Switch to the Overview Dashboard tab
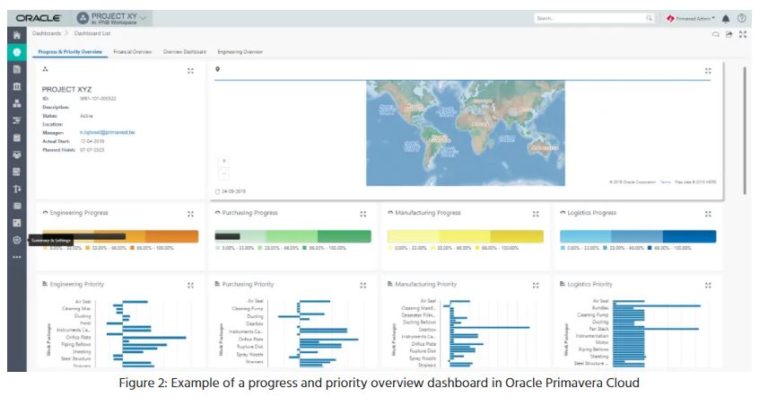This screenshot has height=415, width=768. point(185,51)
